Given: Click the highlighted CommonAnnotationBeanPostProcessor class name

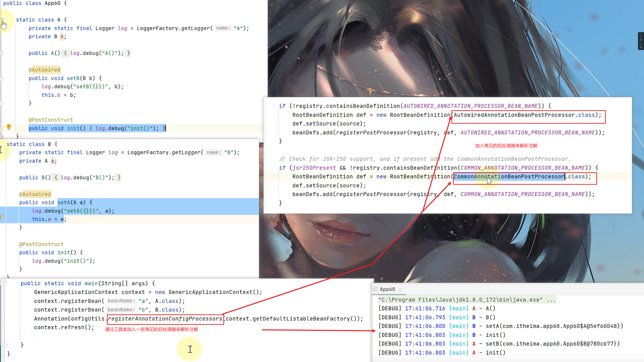Looking at the screenshot, I should [x=509, y=177].
